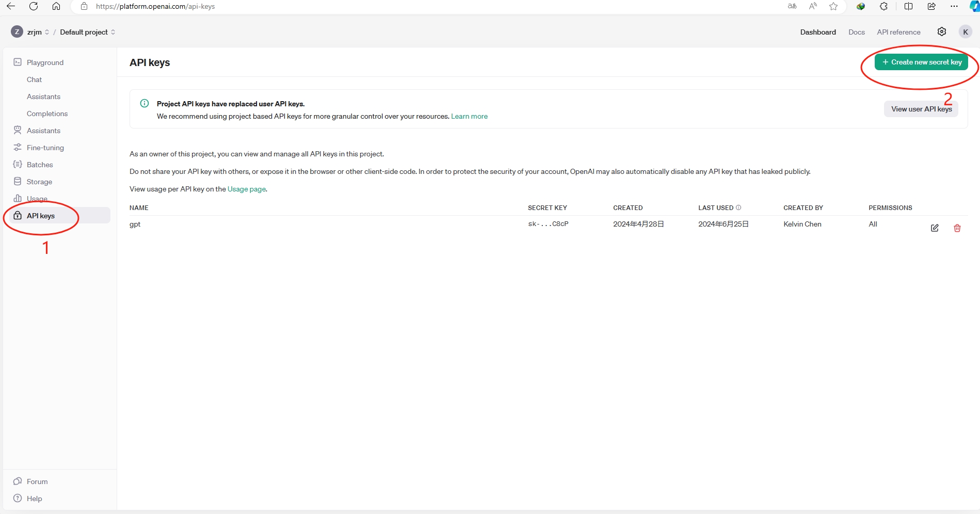Click the NAME column header
The image size is (980, 514).
(x=139, y=207)
